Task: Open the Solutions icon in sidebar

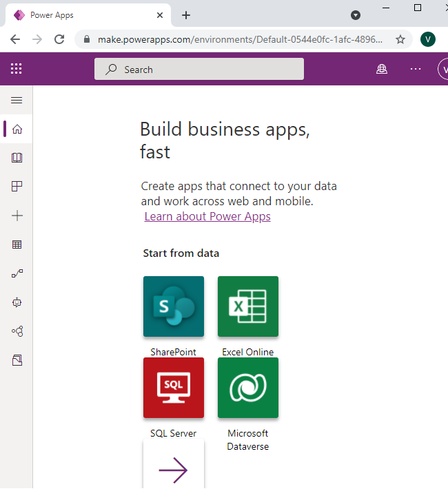Action: [17, 360]
